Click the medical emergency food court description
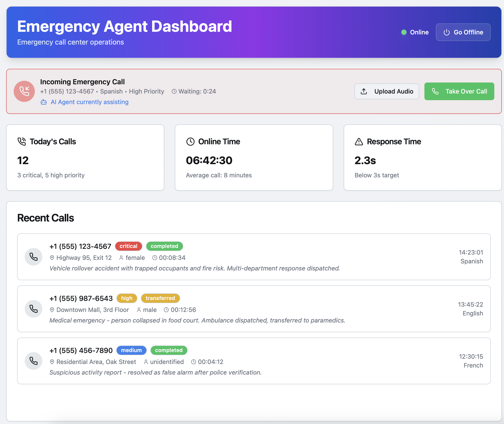The height and width of the screenshot is (424, 504). pyautogui.click(x=197, y=320)
